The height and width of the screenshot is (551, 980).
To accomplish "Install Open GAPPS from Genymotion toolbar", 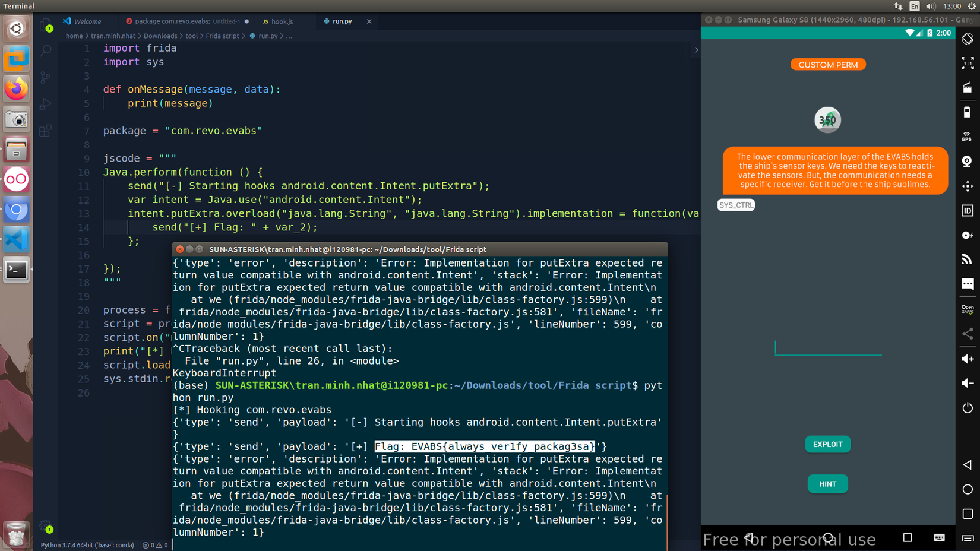I will pos(967,309).
